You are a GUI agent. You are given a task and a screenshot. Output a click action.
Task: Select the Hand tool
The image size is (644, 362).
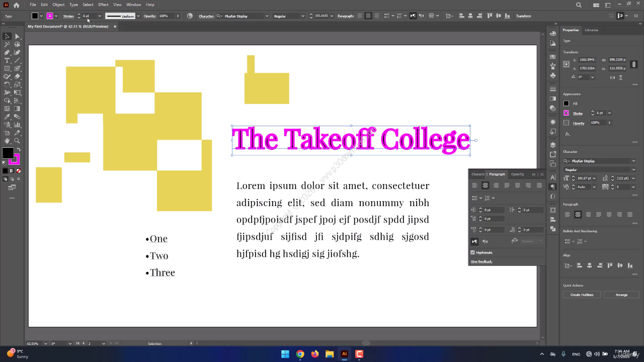click(x=7, y=141)
